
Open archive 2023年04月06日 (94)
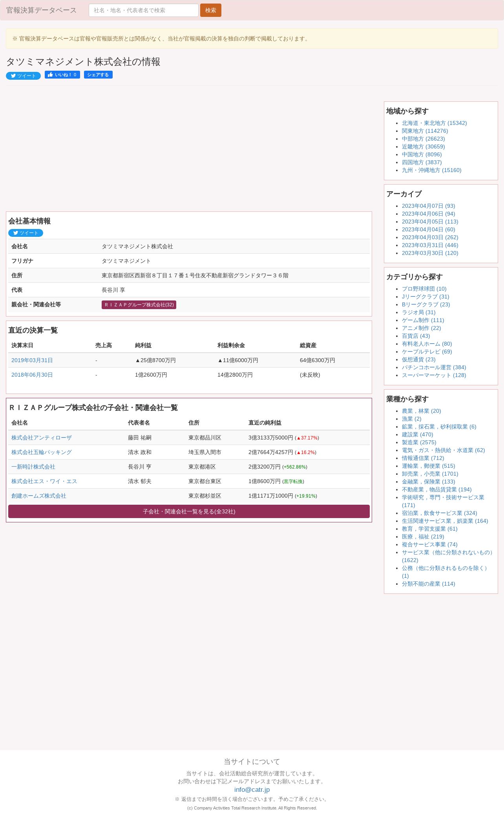pyautogui.click(x=429, y=214)
